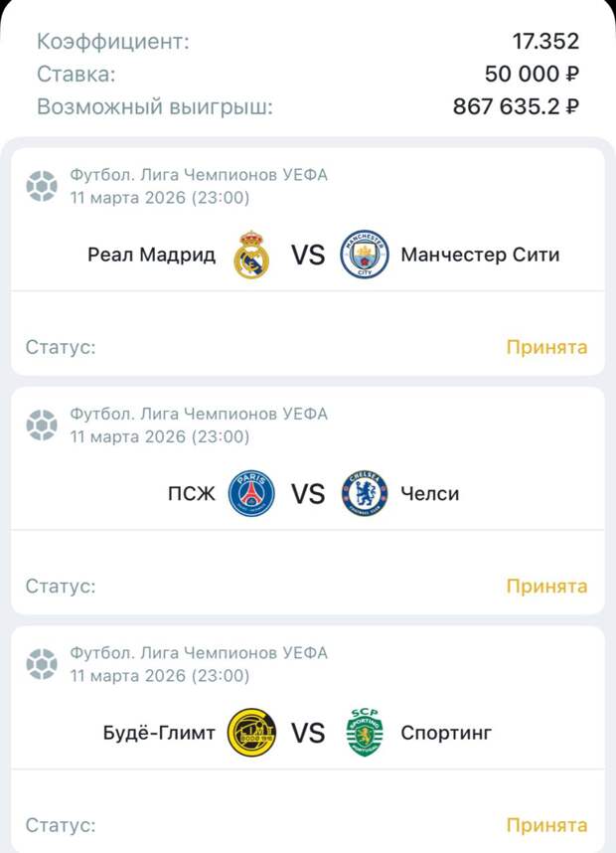Tap the Manchester City club crest
This screenshot has height=853, width=616.
pyautogui.click(x=365, y=255)
